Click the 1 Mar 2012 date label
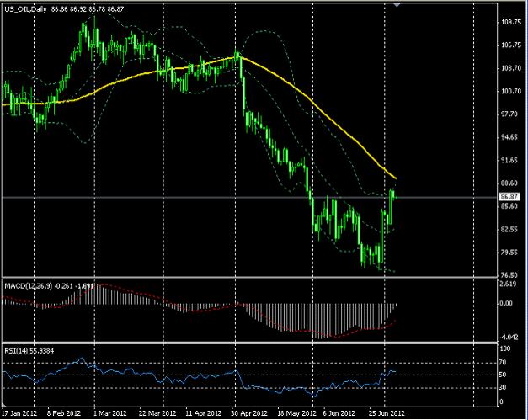 pyautogui.click(x=110, y=413)
